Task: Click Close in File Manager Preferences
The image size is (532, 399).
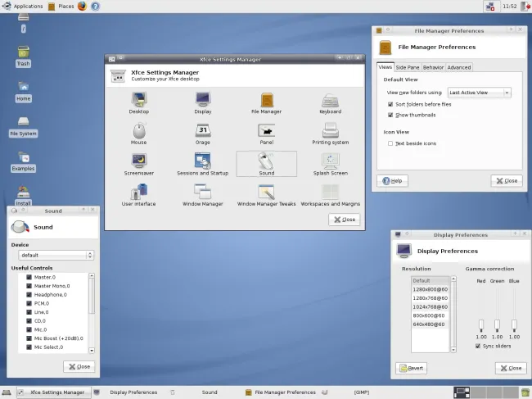Action: coord(507,180)
